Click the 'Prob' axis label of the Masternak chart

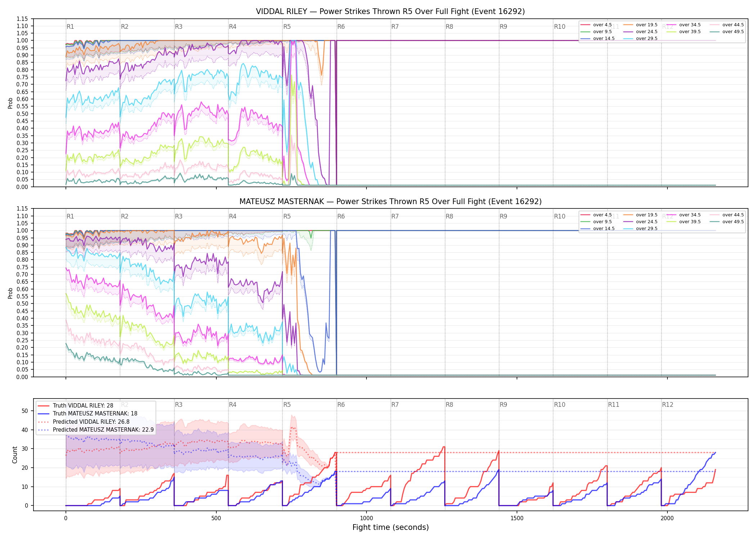10,293
